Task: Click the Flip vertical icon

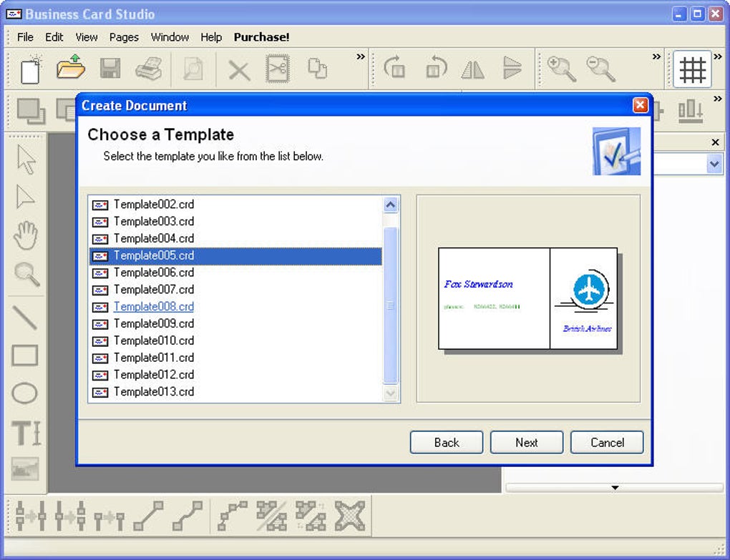Action: tap(512, 68)
